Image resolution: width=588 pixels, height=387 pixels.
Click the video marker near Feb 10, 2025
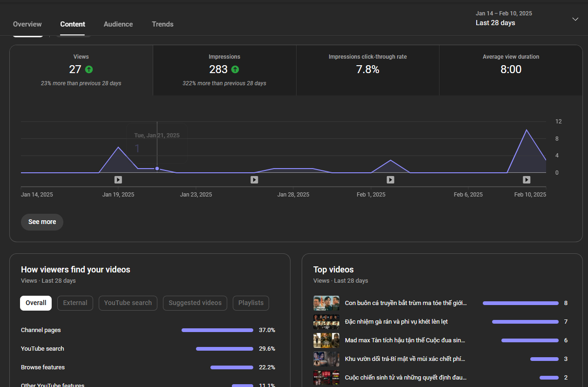click(527, 180)
